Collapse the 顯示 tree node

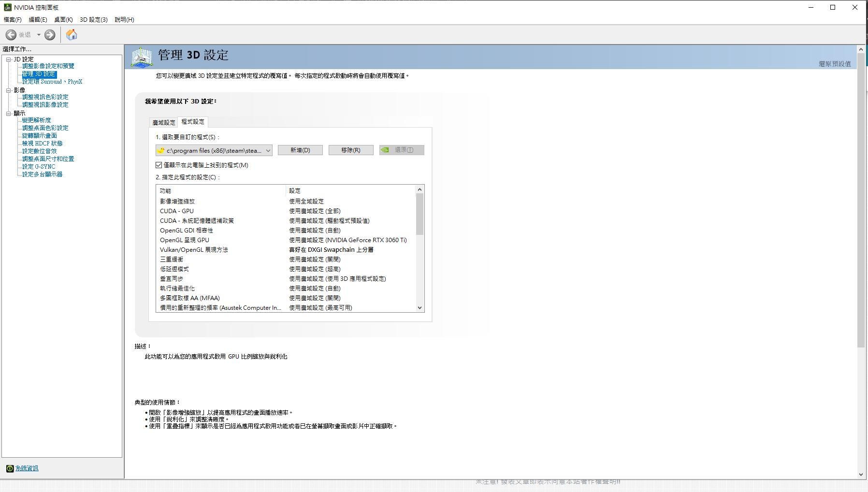pos(8,114)
